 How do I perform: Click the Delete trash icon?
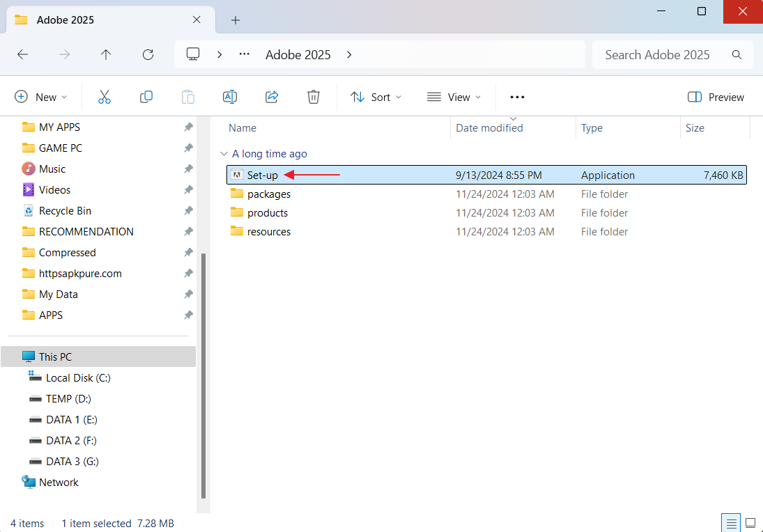(314, 97)
